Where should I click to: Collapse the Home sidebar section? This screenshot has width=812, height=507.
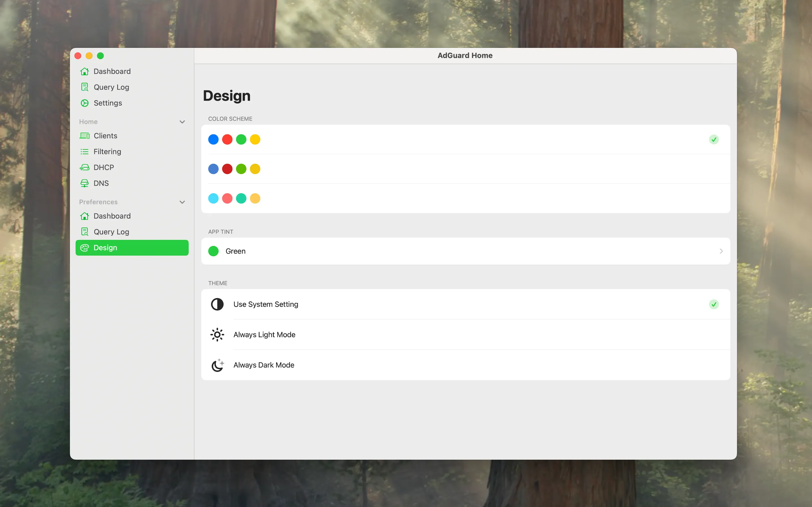(182, 122)
